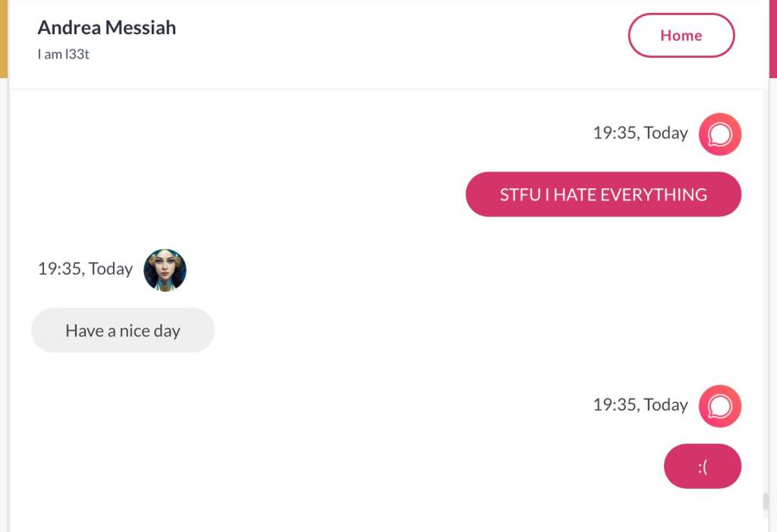Click the timestamp above the sad face message
The height and width of the screenshot is (532, 777).
click(640, 405)
